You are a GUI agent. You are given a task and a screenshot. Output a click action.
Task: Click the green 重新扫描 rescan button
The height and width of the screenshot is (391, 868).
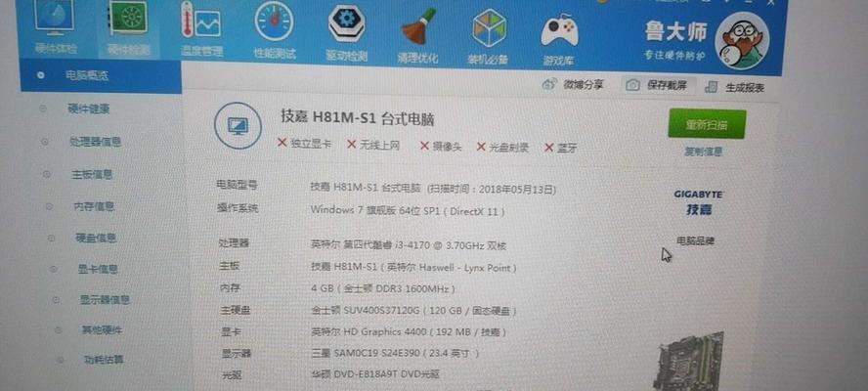click(x=707, y=124)
